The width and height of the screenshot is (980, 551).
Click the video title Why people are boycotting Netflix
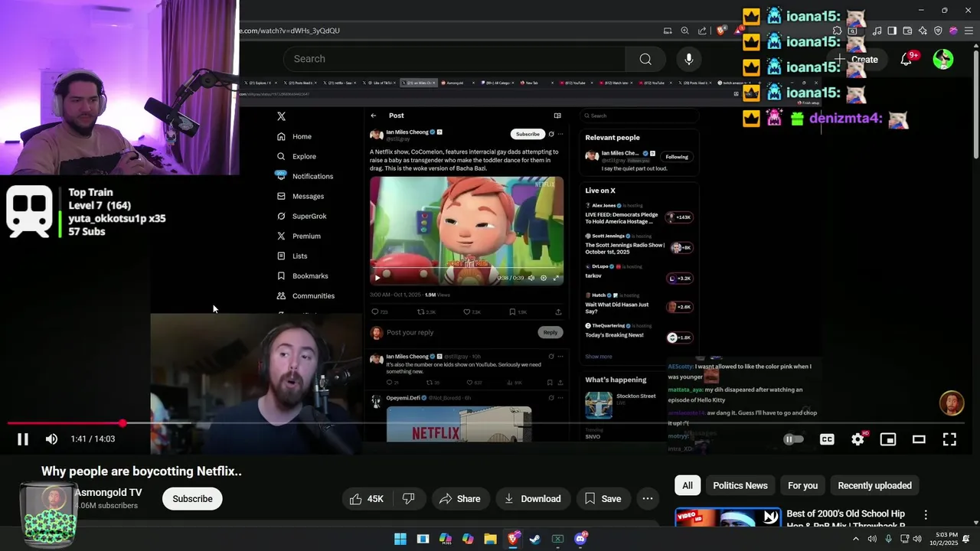pos(142,471)
